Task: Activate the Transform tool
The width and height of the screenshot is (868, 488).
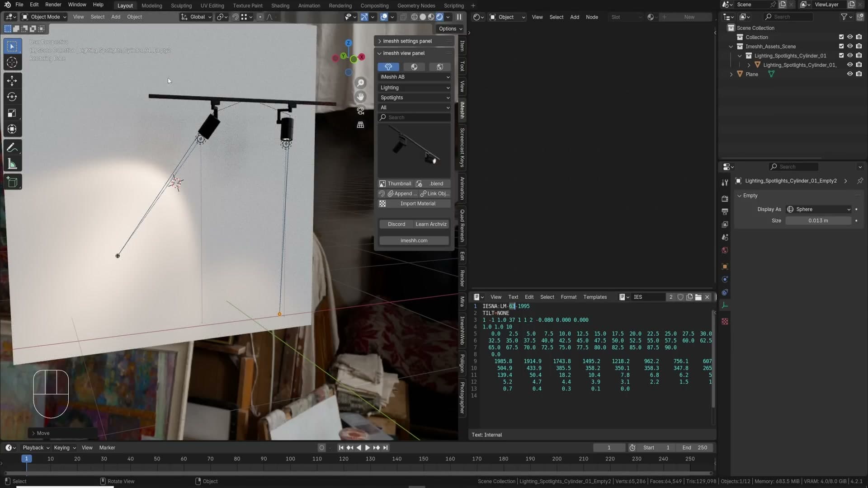Action: tap(12, 129)
